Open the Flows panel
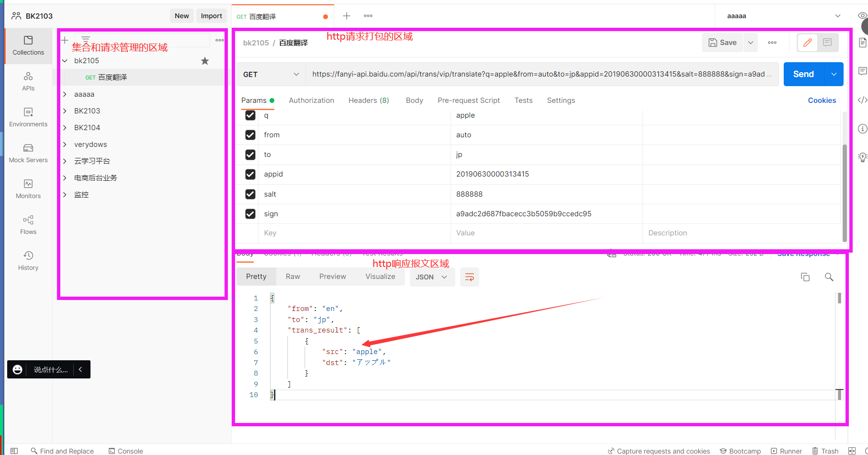This screenshot has height=455, width=868. pos(28,224)
